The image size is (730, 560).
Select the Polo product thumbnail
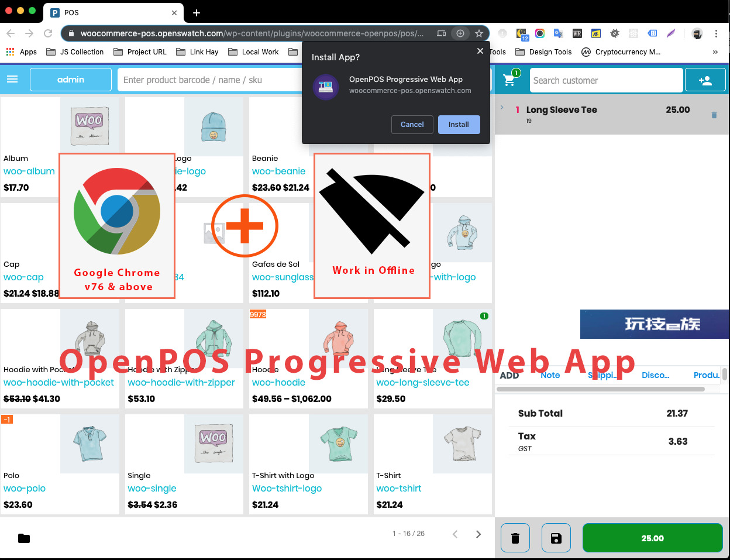[89, 444]
